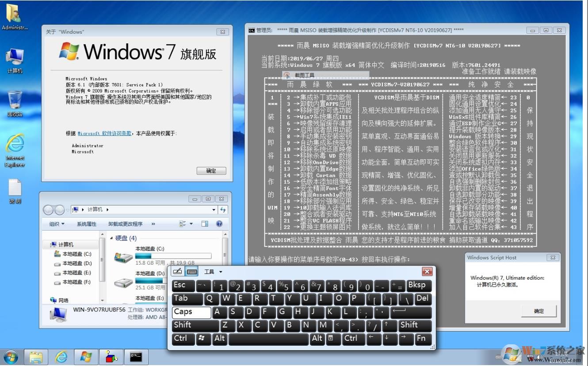Tap the Windows logo key on keyboard
The height and width of the screenshot is (366, 588).
[x=203, y=339]
